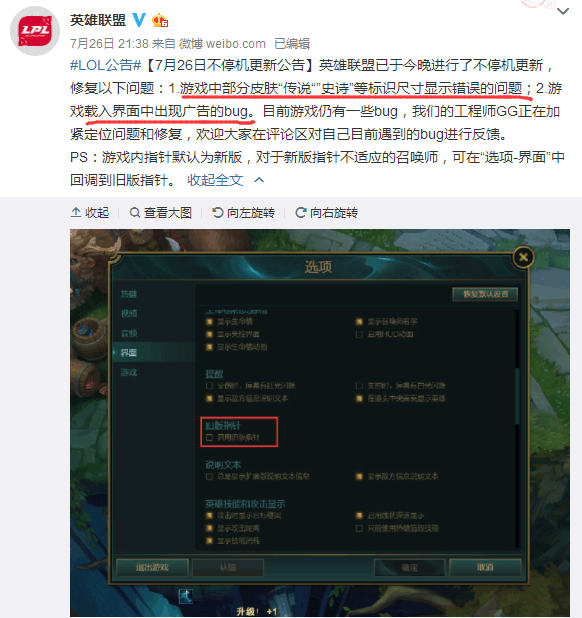582x618 pixels.
Task: Close the 选项 dialog with the X
Action: coord(524,257)
